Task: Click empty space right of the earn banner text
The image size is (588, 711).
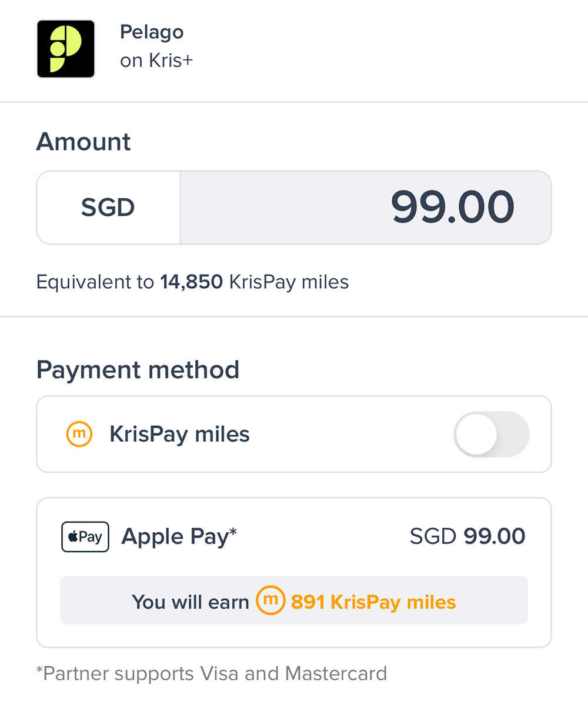Action: click(x=494, y=601)
